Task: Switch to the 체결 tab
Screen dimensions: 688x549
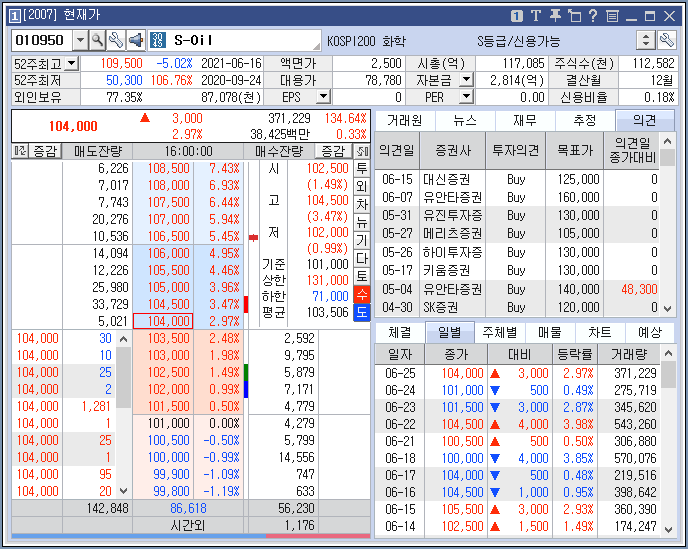Action: coord(400,333)
